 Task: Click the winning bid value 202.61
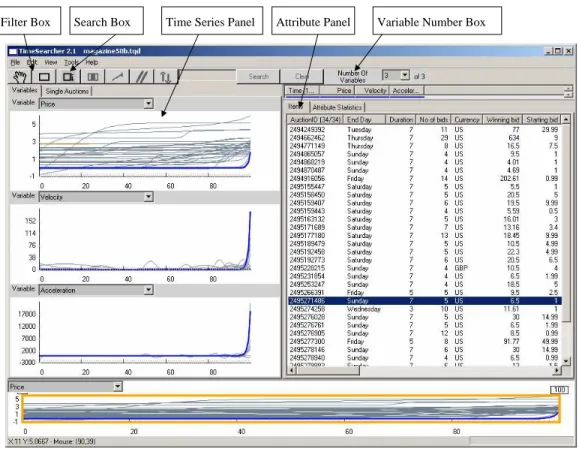coord(509,178)
